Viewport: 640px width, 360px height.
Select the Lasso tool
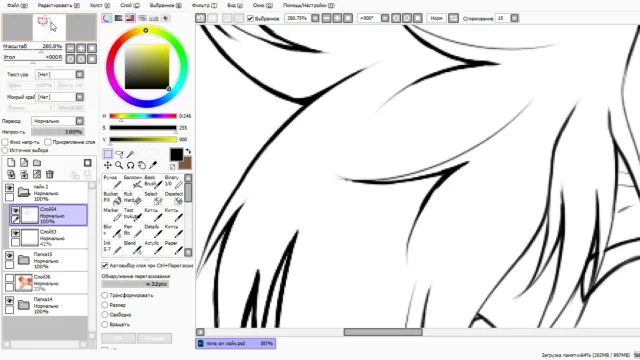[119, 154]
